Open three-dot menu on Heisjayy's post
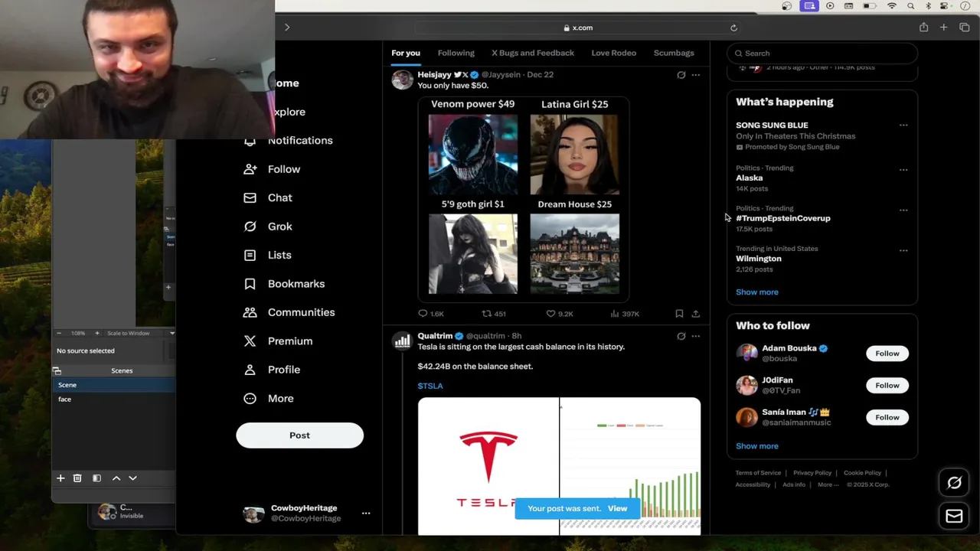The width and height of the screenshot is (980, 551). coord(695,75)
